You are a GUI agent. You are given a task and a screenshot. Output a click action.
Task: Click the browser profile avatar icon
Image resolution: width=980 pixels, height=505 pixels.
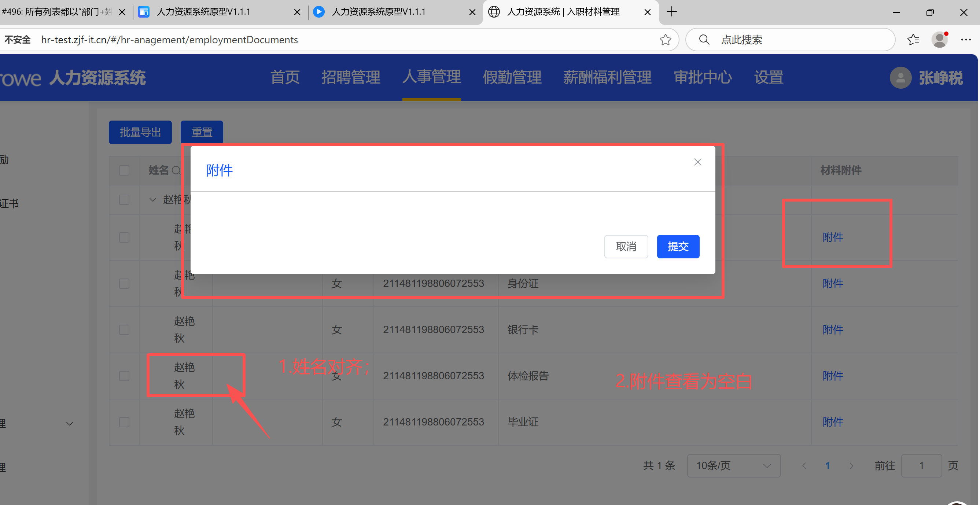tap(939, 40)
